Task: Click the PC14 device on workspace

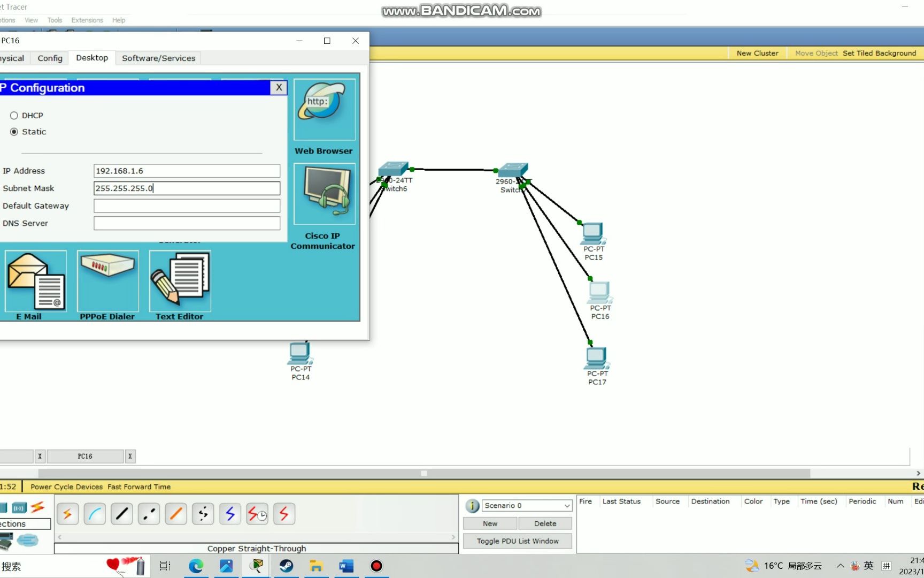Action: point(300,353)
